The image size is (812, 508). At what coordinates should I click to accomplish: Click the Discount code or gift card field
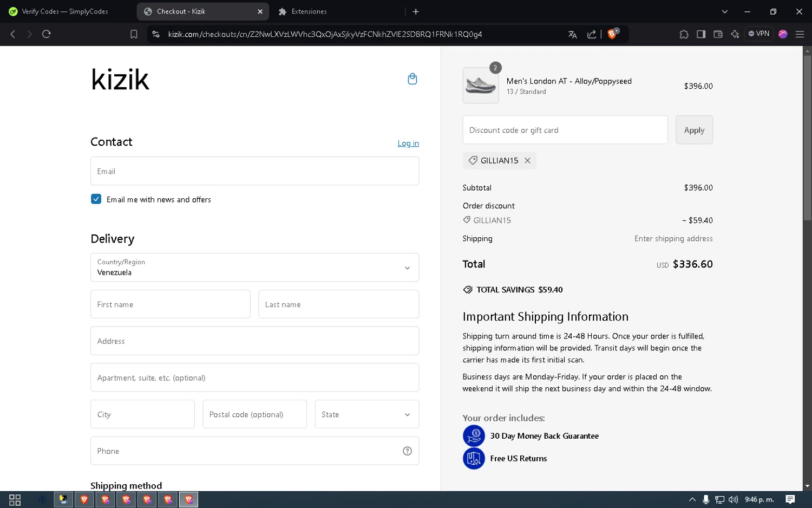[565, 130]
